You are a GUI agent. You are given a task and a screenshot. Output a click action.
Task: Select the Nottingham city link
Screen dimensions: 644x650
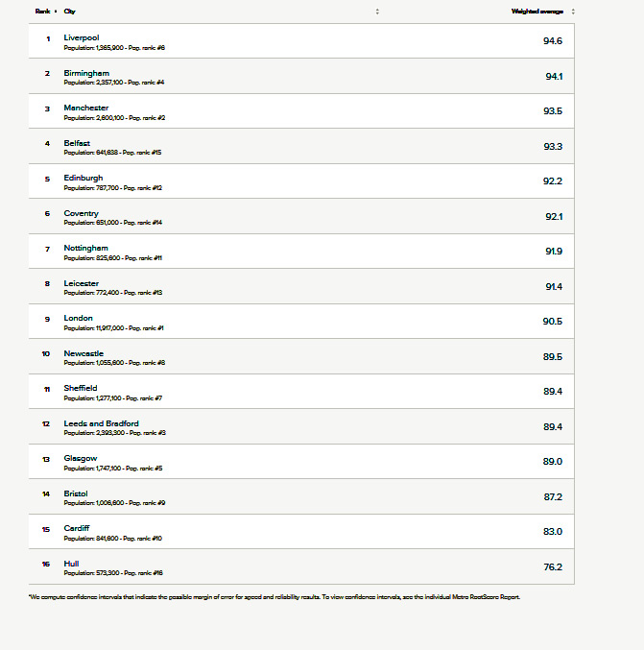[85, 248]
